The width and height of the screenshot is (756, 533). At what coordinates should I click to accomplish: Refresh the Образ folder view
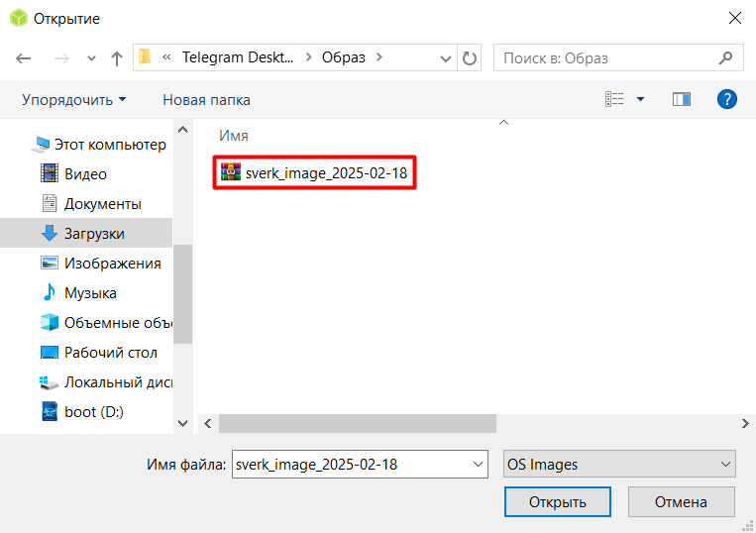[470, 58]
